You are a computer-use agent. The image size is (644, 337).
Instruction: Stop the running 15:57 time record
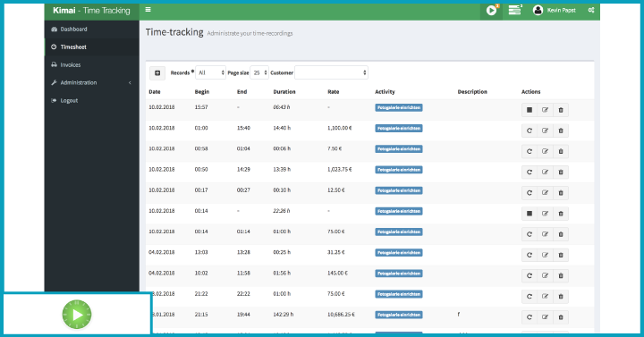click(530, 110)
